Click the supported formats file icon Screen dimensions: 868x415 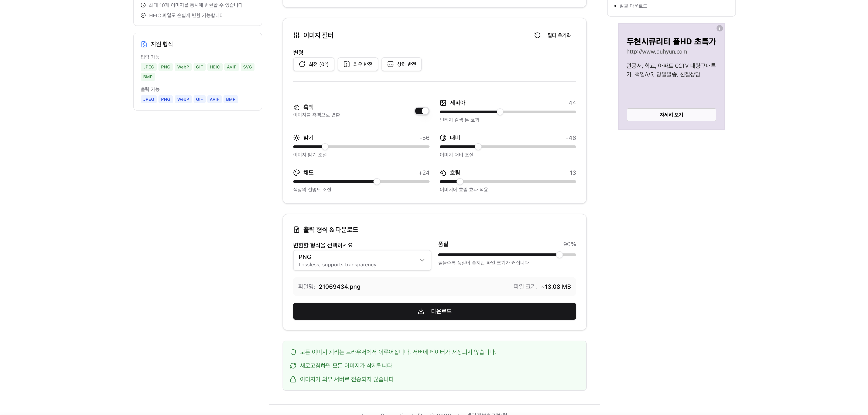[144, 44]
